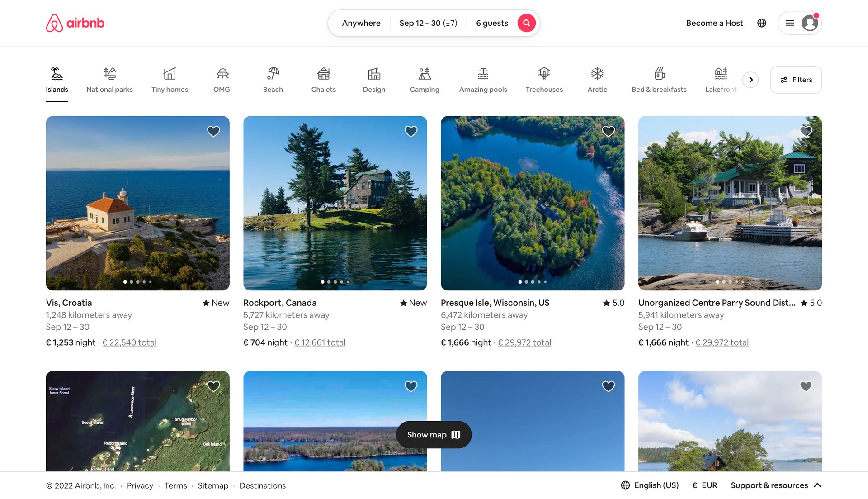
Task: Select the National parks category tab
Action: tap(109, 79)
